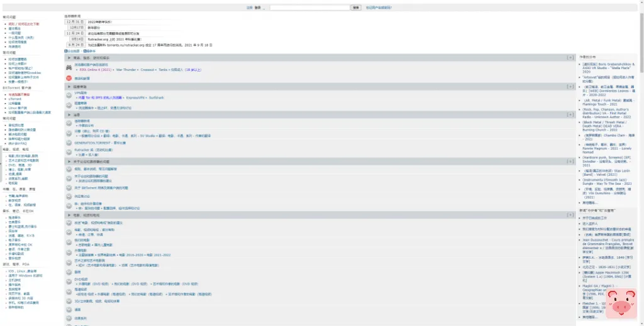This screenshot has height=326, width=644.
Task: Click the [+] button on the GENERATION.TORRENT section header
Action: (570, 114)
